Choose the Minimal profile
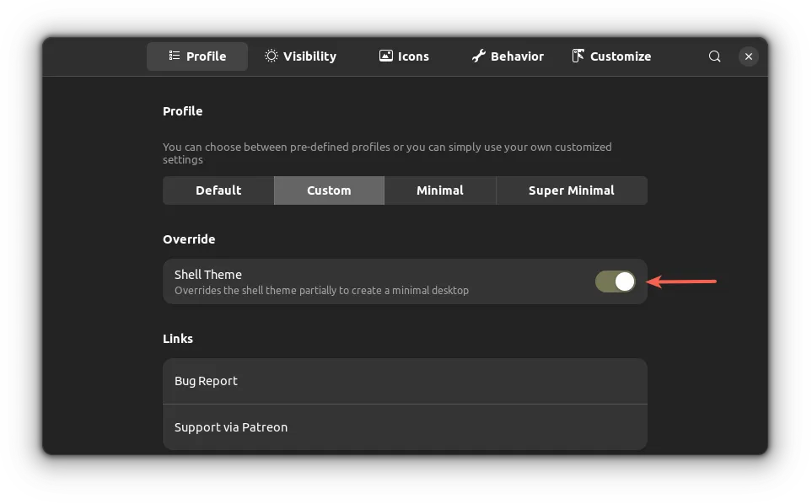 [x=440, y=190]
